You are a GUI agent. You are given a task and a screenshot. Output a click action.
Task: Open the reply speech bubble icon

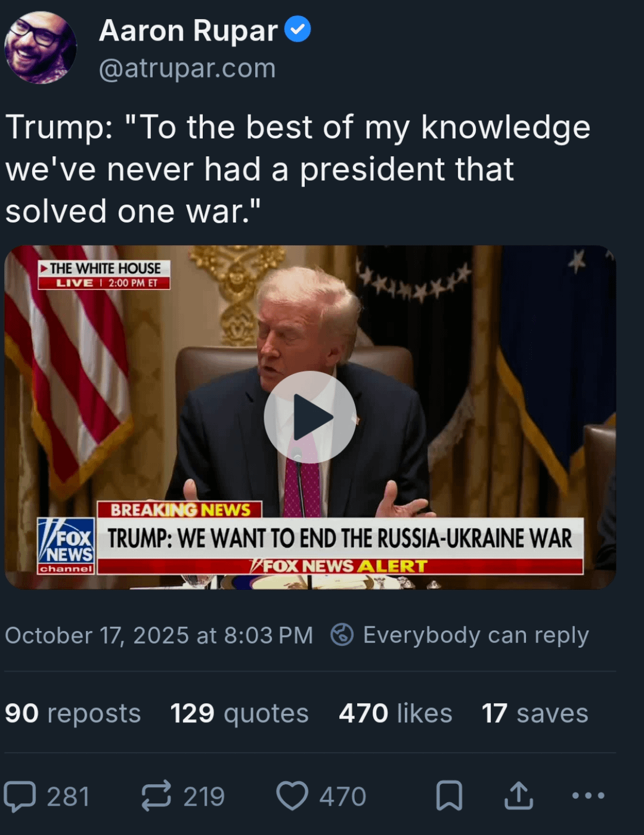click(x=20, y=796)
